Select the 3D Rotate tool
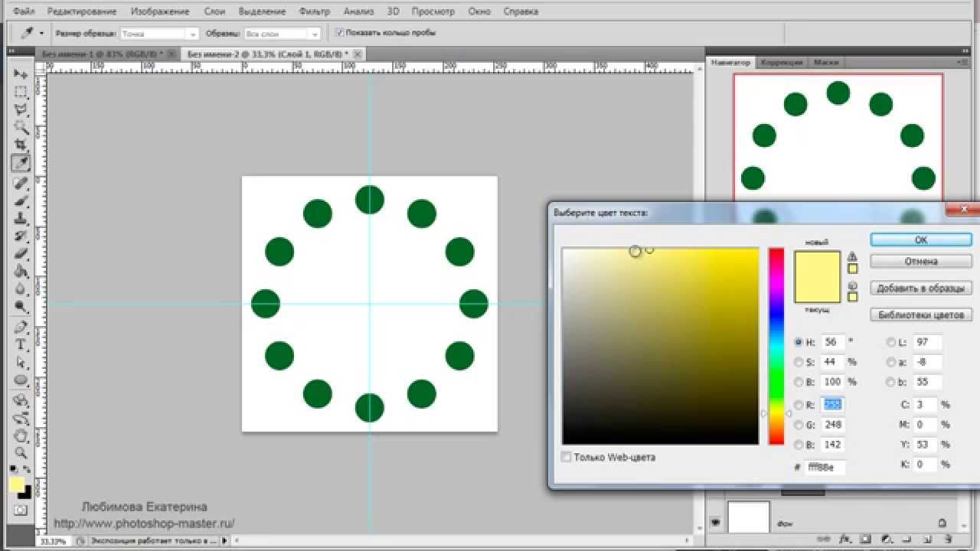The width and height of the screenshot is (980, 551). pyautogui.click(x=21, y=400)
